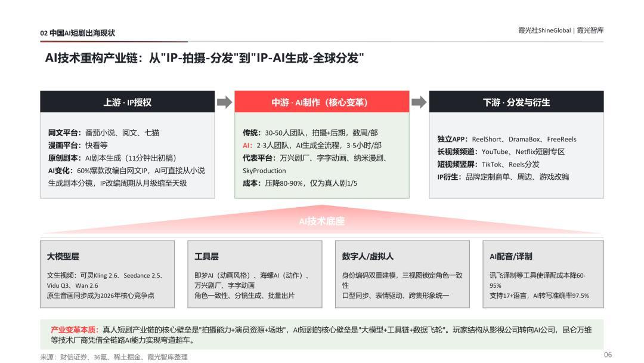
Task: Click '长视频频道：YouTube、Netflix短剧专区'
Action: click(501, 152)
